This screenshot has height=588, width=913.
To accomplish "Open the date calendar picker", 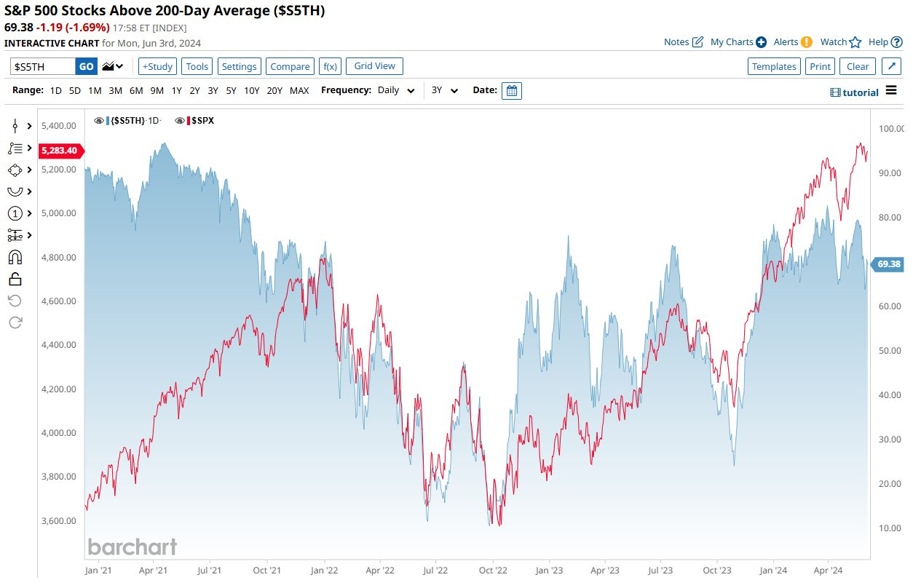I will [512, 91].
